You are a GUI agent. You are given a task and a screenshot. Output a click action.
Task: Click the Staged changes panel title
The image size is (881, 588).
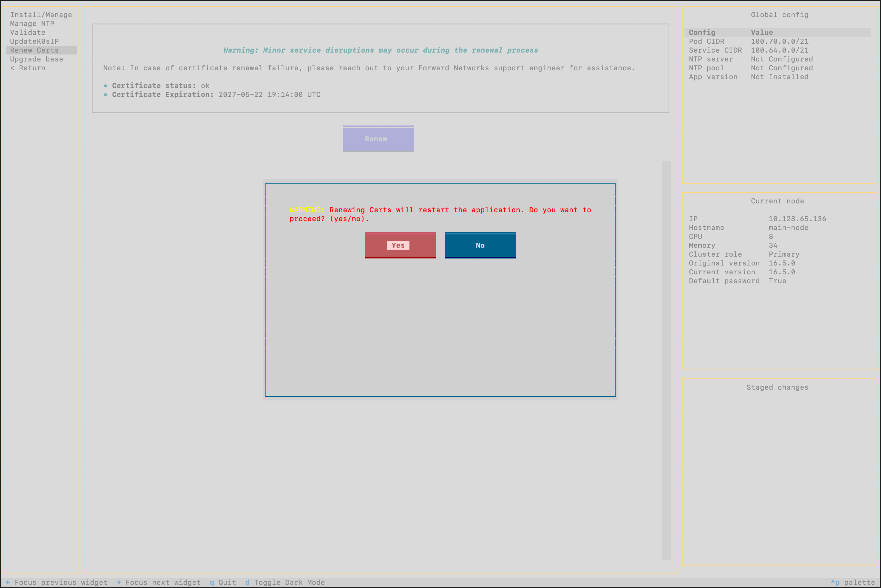[777, 387]
